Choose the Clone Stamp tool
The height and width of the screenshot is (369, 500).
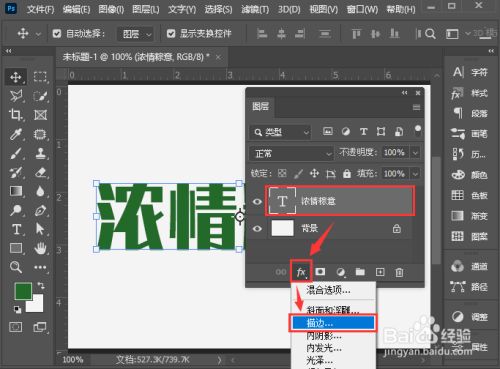tap(40, 153)
